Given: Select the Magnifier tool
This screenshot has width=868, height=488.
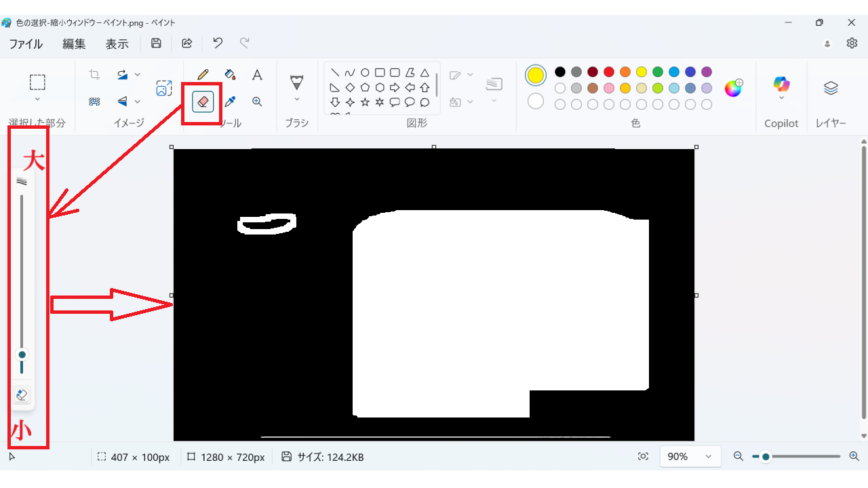Looking at the screenshot, I should pyautogui.click(x=257, y=102).
